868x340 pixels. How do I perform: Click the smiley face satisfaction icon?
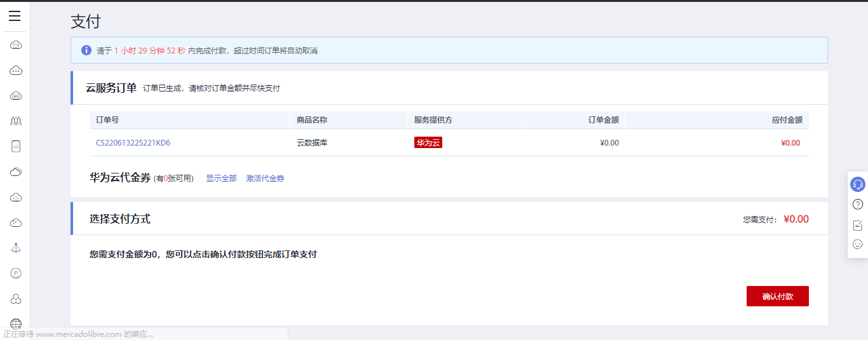tap(858, 244)
